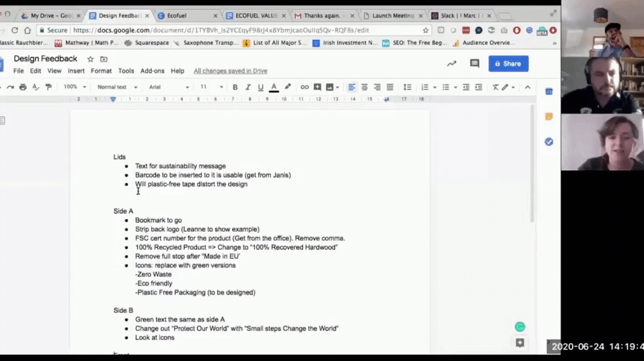Open the zoom level dropdown

click(75, 87)
